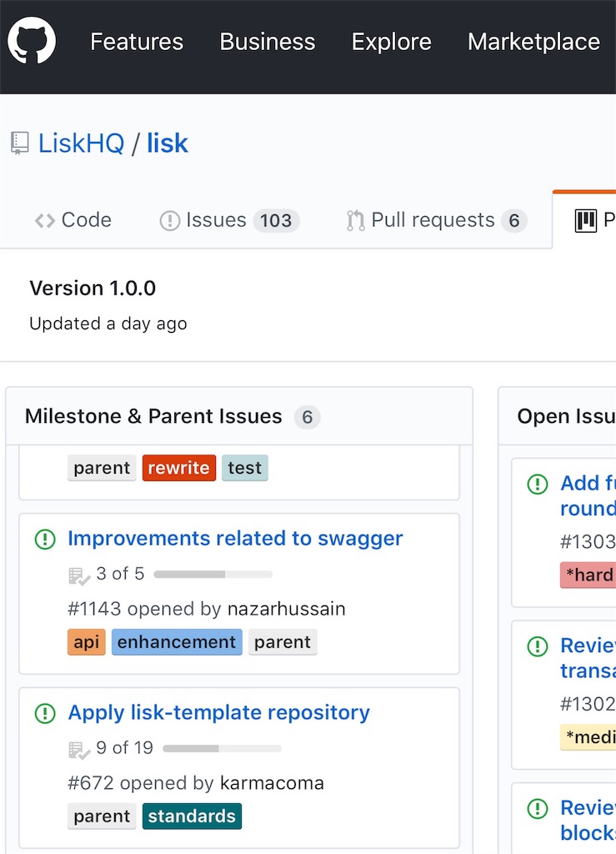616x854 pixels.
Task: Click the api label
Action: (87, 642)
